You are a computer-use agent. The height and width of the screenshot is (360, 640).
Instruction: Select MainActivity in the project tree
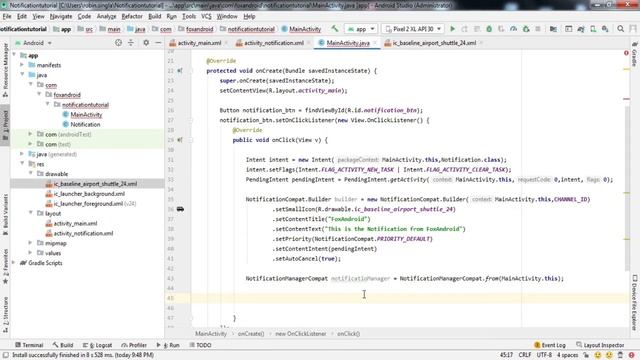pos(86,115)
